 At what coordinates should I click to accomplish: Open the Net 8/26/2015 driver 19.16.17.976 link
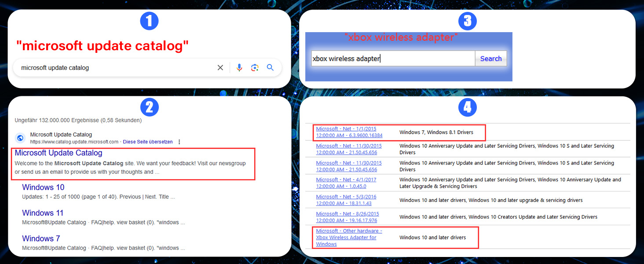[x=348, y=217]
